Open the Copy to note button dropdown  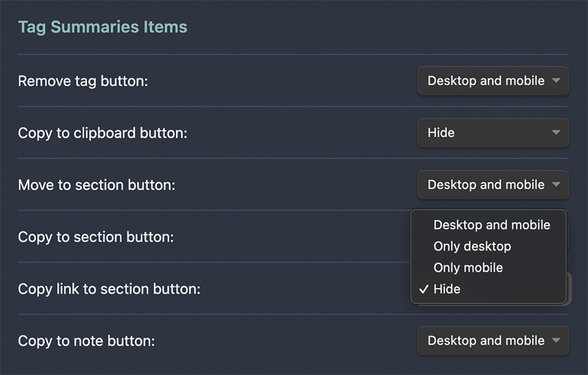493,341
